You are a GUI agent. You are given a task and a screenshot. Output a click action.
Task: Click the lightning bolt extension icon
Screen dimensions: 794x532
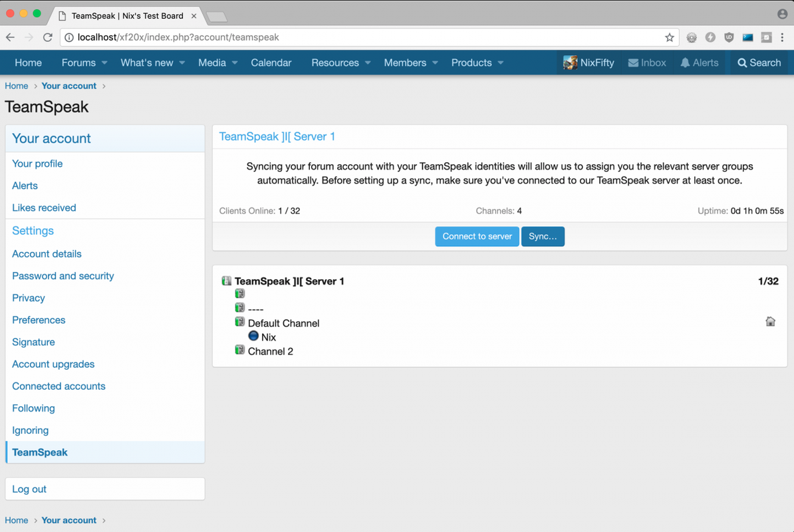(x=710, y=37)
